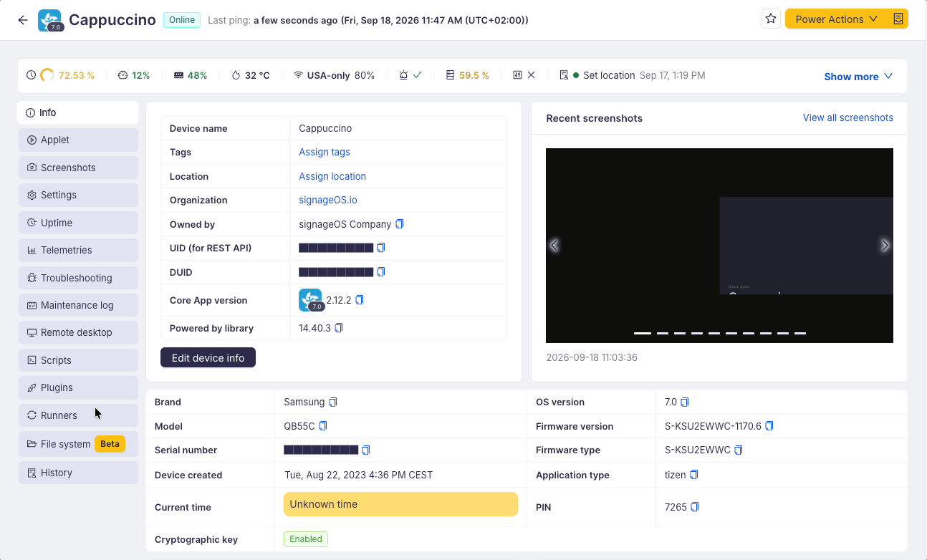Select the Troubleshooting tab
The height and width of the screenshot is (560, 927).
78,278
